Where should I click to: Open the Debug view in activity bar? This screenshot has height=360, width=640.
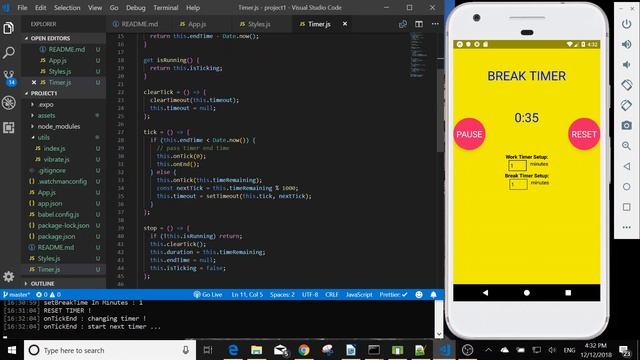tap(9, 102)
